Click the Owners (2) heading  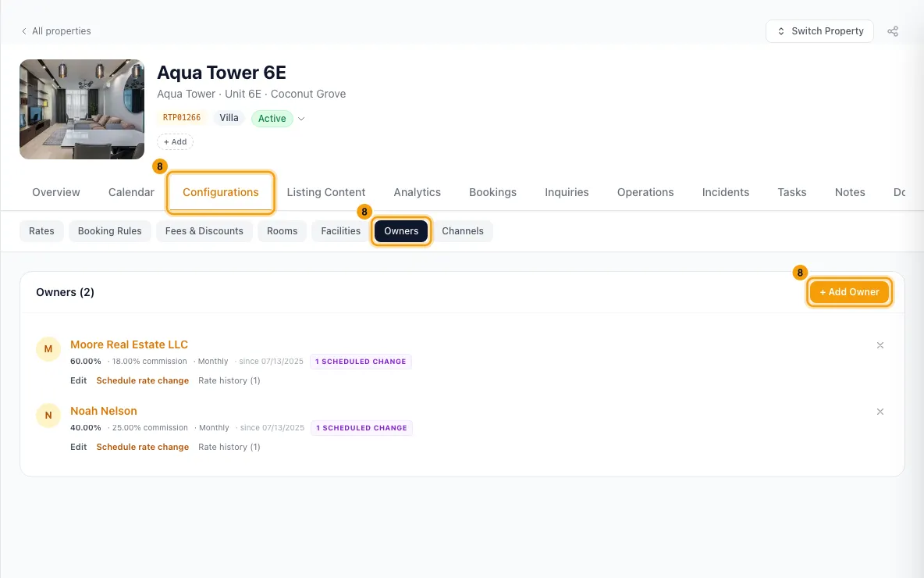[x=65, y=293]
